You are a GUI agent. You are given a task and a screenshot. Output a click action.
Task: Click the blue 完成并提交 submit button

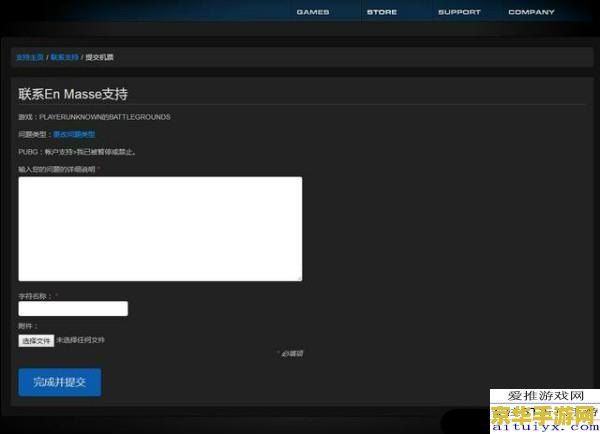(60, 382)
